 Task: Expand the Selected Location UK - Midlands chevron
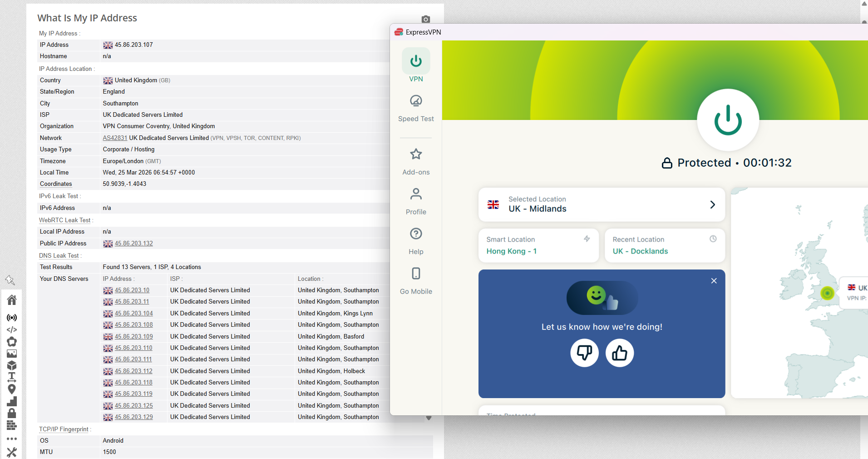712,205
